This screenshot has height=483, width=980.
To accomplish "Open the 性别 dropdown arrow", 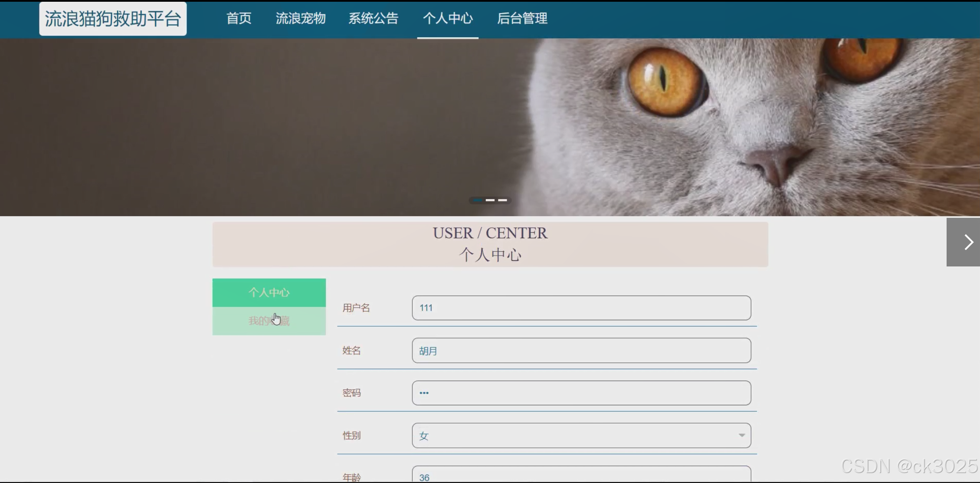I will [x=741, y=435].
